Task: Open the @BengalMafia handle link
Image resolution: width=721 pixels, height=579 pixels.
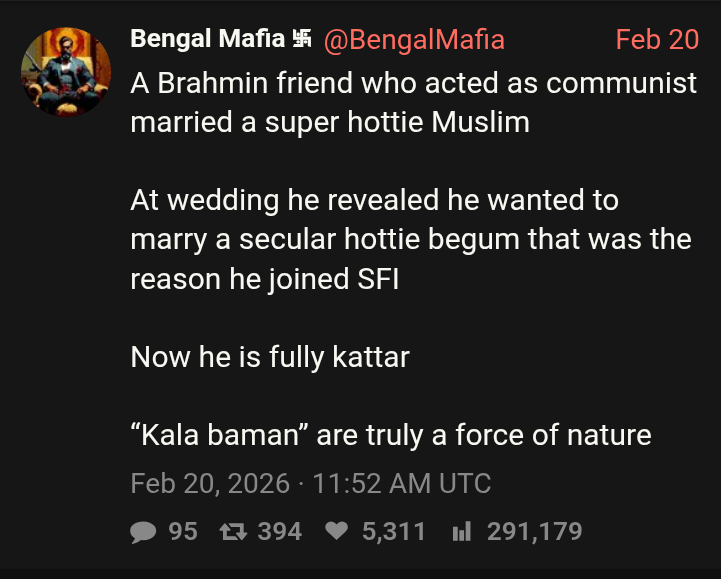Action: [413, 40]
